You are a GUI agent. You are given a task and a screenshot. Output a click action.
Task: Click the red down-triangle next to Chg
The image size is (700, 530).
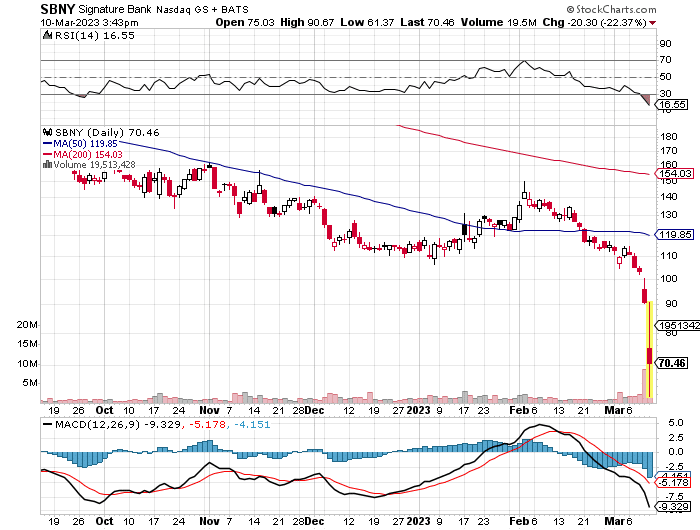pyautogui.click(x=653, y=23)
